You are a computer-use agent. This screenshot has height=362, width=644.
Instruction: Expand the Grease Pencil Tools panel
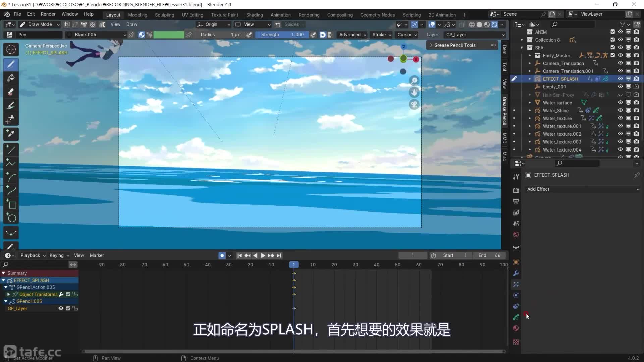454,45
